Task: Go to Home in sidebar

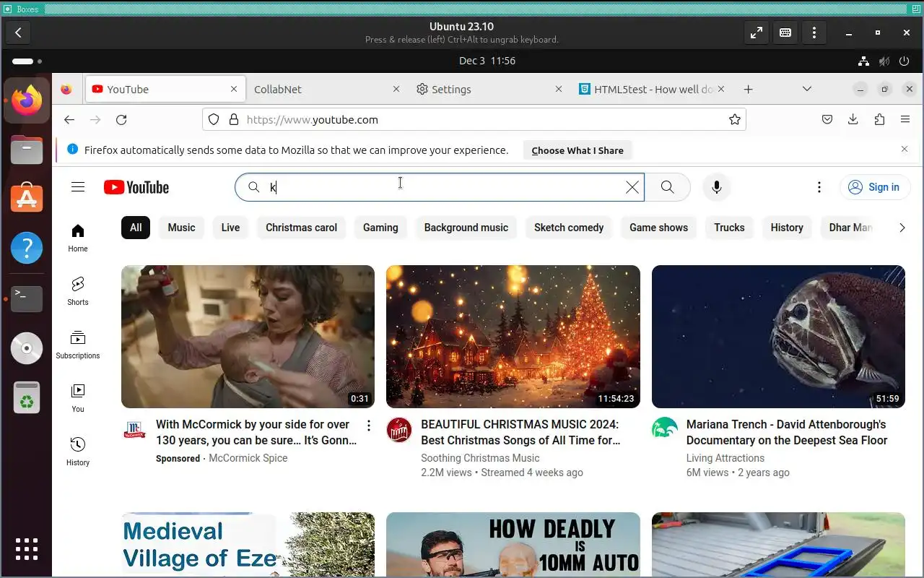Action: (78, 238)
